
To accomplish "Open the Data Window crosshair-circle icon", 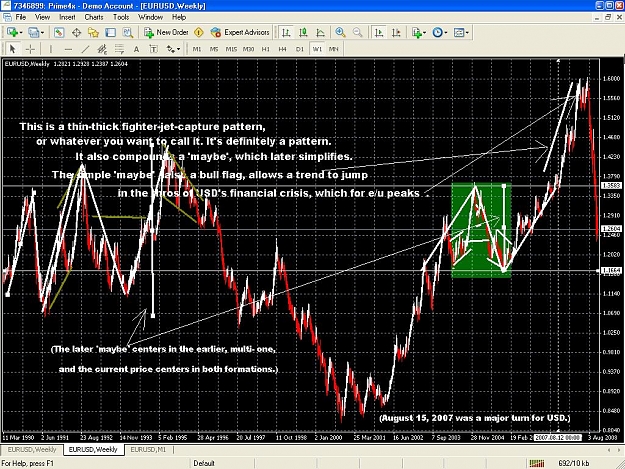I will pos(76,33).
